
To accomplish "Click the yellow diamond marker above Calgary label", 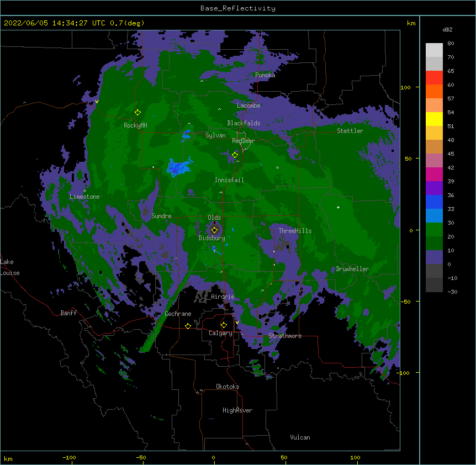I will coord(224,325).
